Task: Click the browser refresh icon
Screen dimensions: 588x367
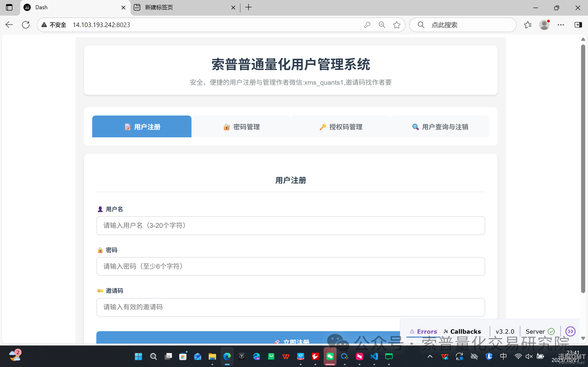Action: 26,25
